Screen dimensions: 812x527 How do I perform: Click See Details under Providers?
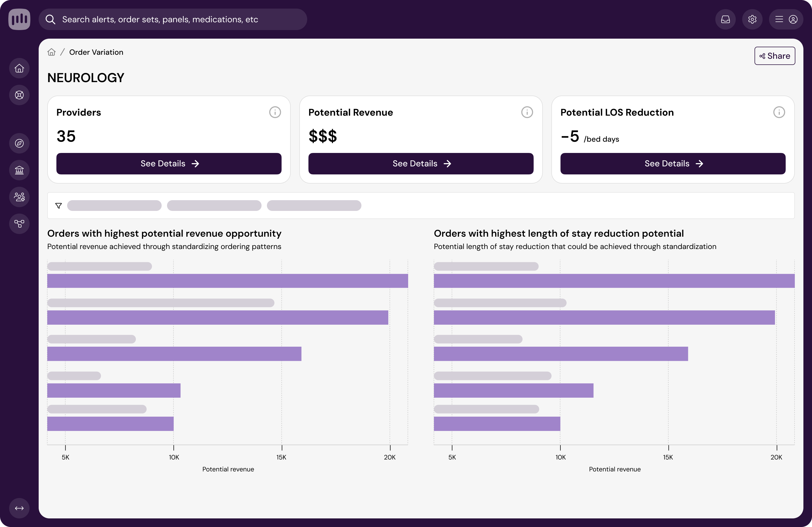pyautogui.click(x=169, y=164)
